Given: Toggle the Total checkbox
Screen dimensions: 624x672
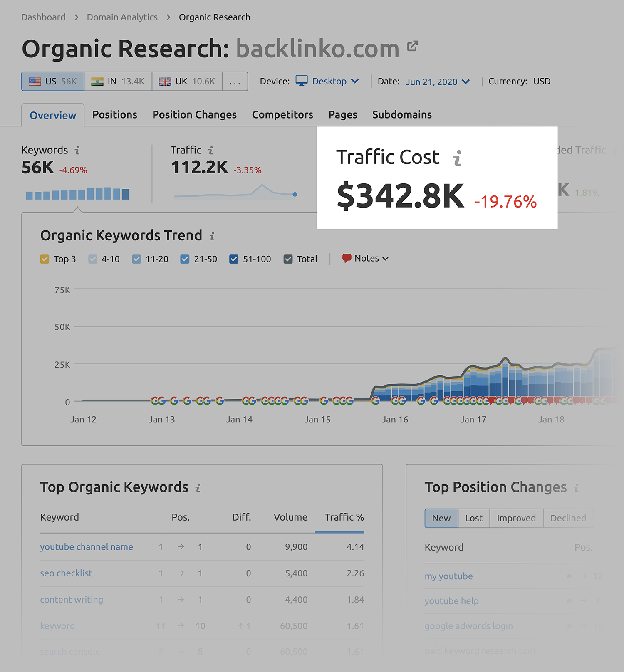Looking at the screenshot, I should (288, 259).
